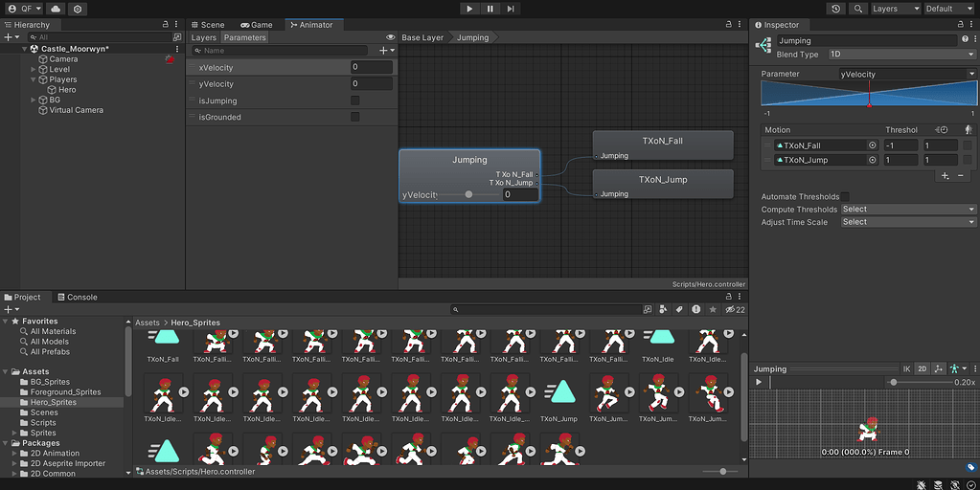
Task: Open the Blend Type 1D dropdown
Action: pos(901,55)
